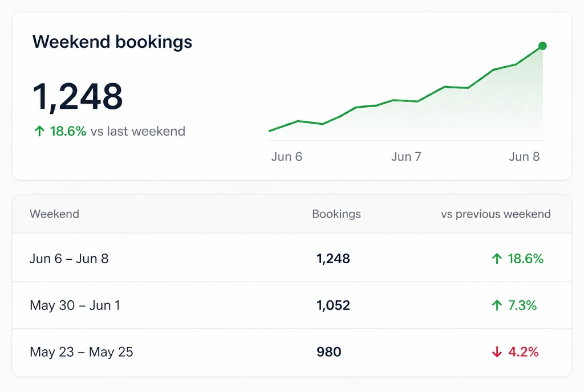
Task: Click the 1,052 bookings cell
Action: coord(333,305)
